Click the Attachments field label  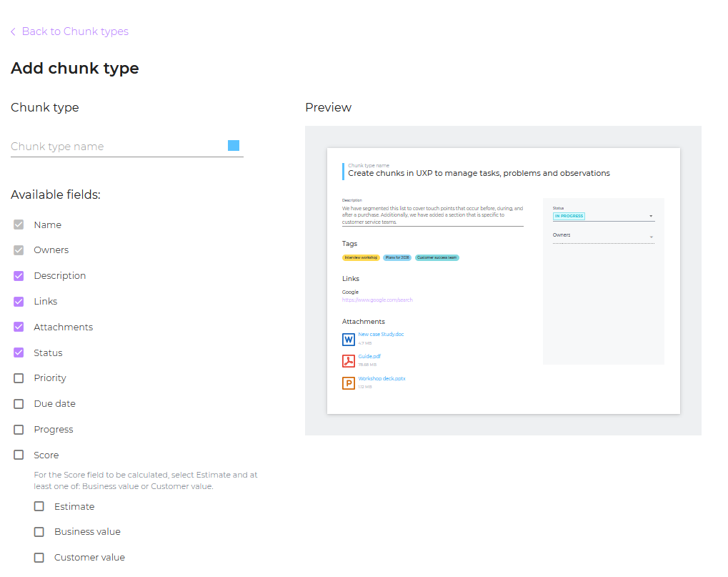tap(63, 327)
